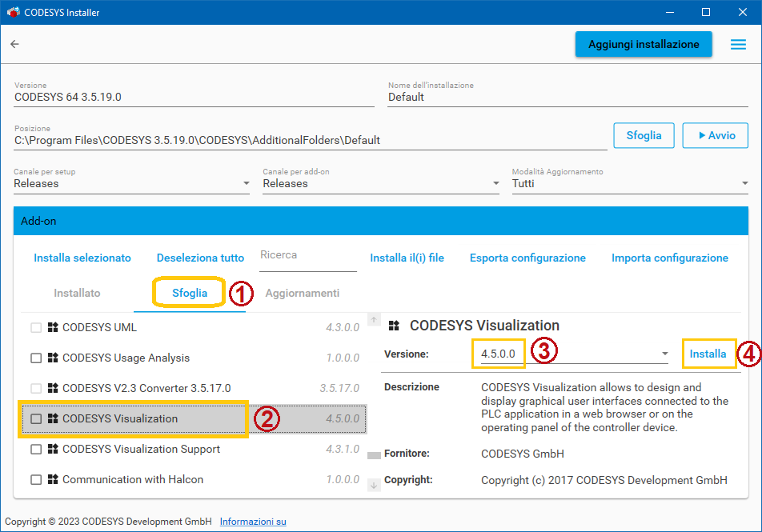762x532 pixels.
Task: Click Esporta configurazione
Action: 527,258
